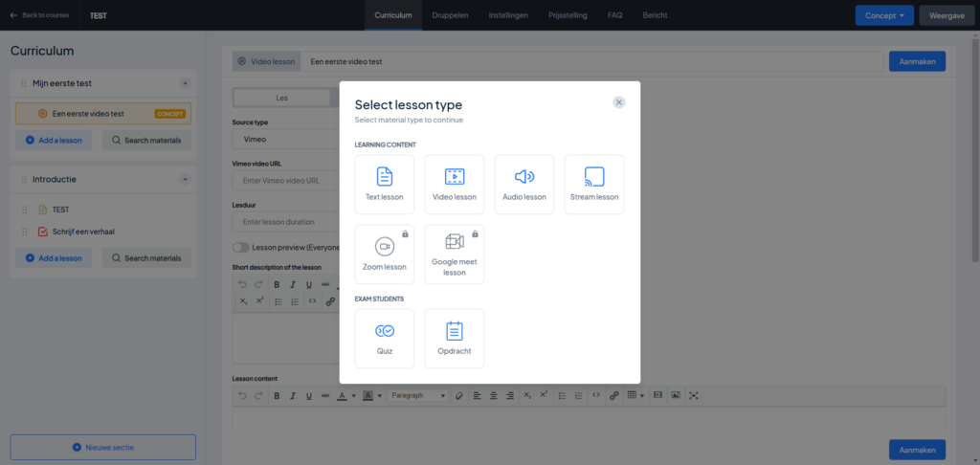Edit the lesson title field Een eerste video test

click(591, 61)
